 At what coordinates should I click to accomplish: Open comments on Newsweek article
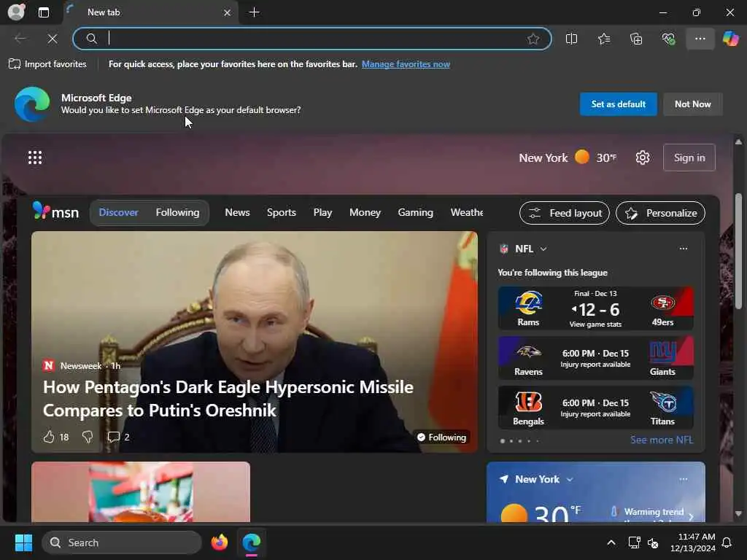point(118,437)
